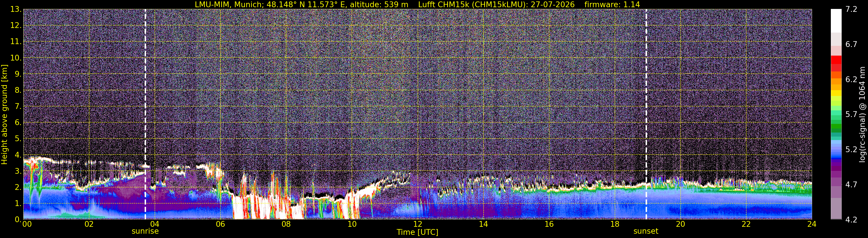
Task: Click the sunrise dashed line marker
Action: coord(145,114)
